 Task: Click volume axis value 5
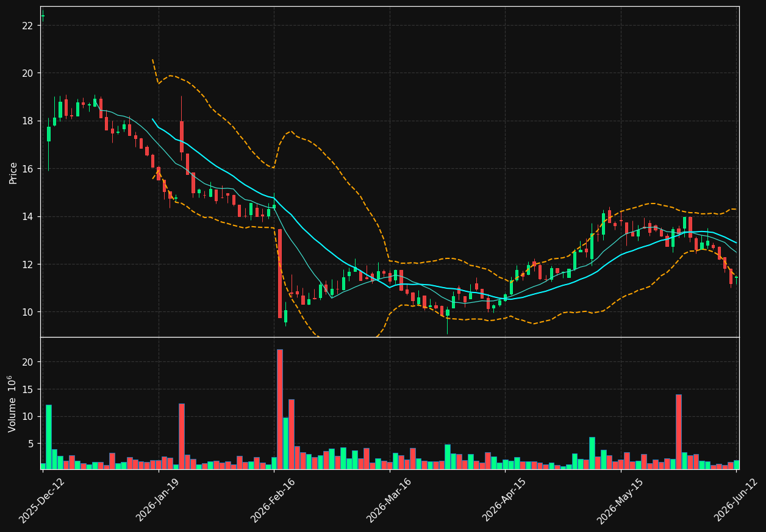pos(30,444)
